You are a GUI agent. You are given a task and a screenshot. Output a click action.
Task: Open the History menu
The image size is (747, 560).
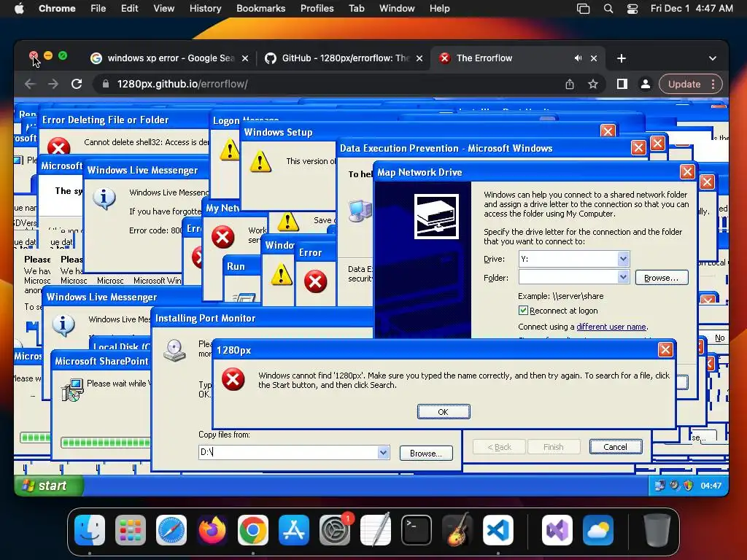pos(205,9)
